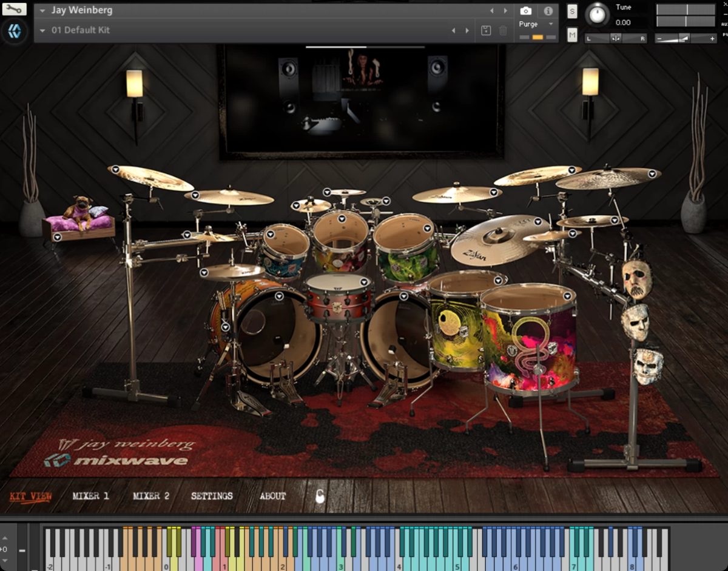Solo the instrument with S button

coord(572,12)
